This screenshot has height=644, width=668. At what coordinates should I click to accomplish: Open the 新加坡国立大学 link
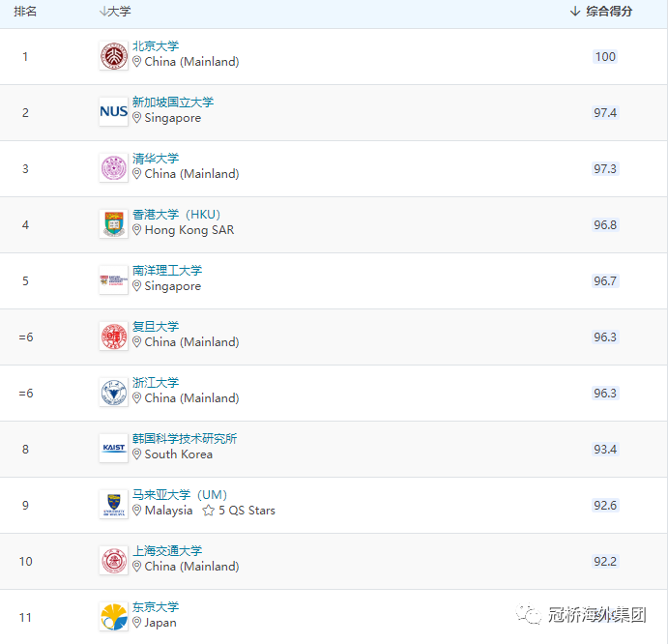[x=173, y=102]
